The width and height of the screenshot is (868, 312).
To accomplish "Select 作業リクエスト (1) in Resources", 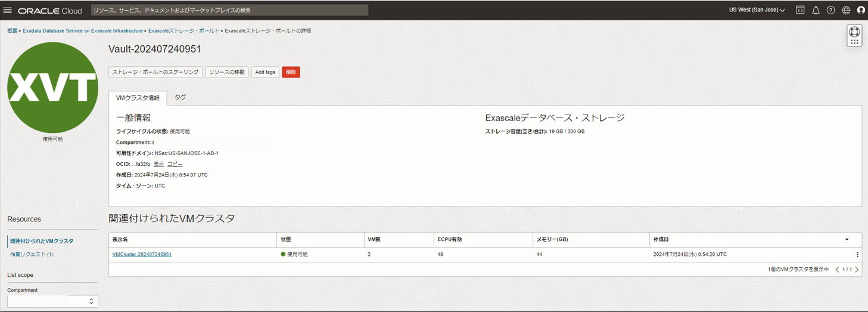I will pos(32,254).
